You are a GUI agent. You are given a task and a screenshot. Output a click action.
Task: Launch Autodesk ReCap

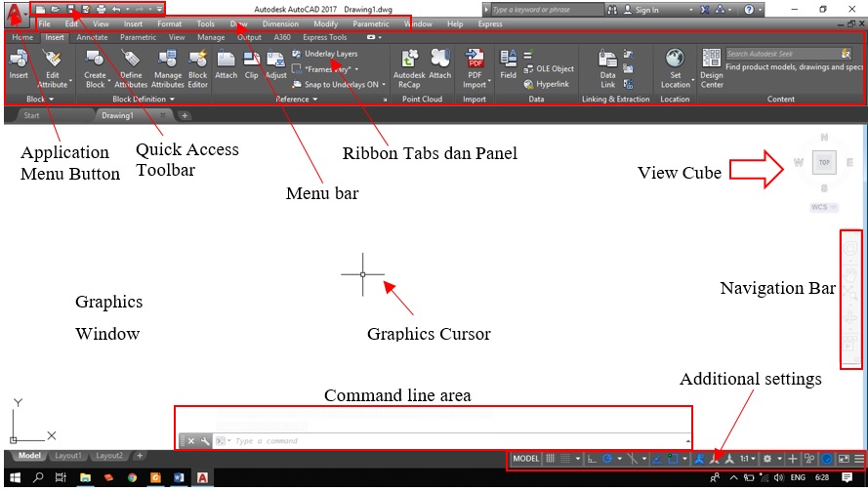click(x=409, y=68)
